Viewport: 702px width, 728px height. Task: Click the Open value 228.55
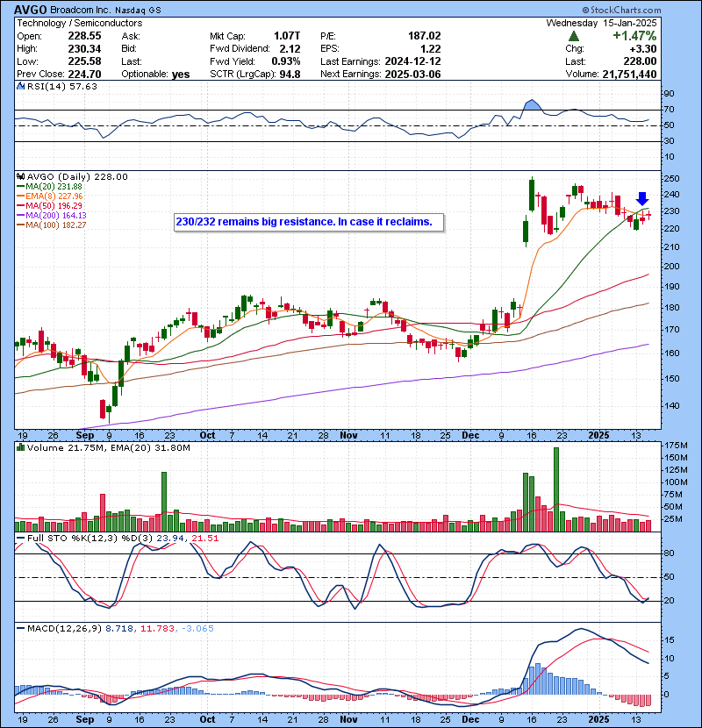pyautogui.click(x=84, y=36)
